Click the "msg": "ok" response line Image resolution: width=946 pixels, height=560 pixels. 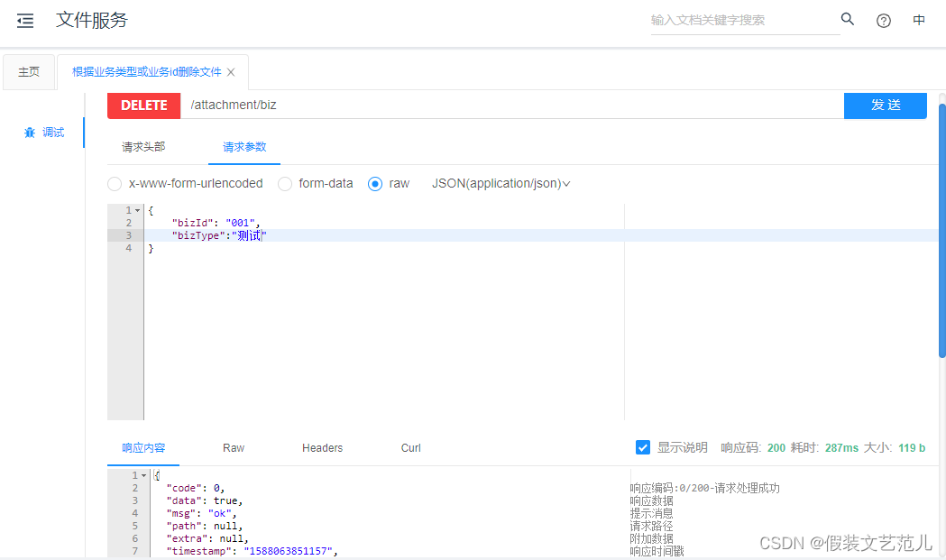201,513
